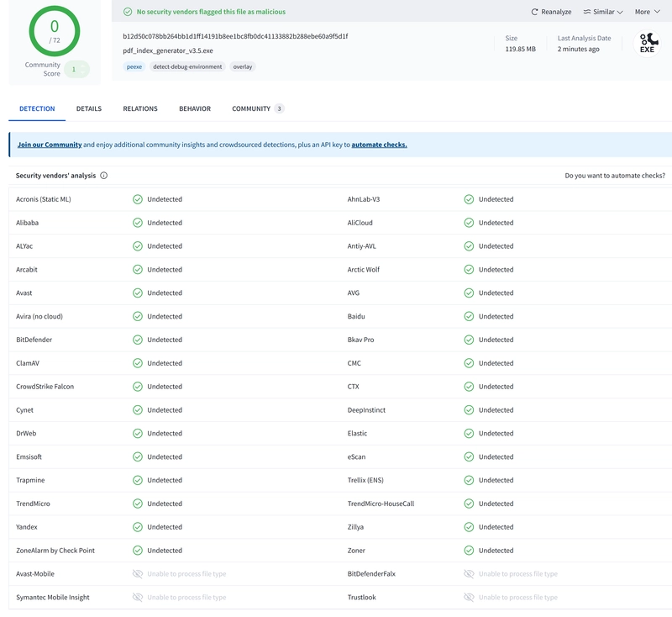Select file name pdf_index_generator_v3.5.exe
This screenshot has width=672, height=617.
[x=168, y=50]
